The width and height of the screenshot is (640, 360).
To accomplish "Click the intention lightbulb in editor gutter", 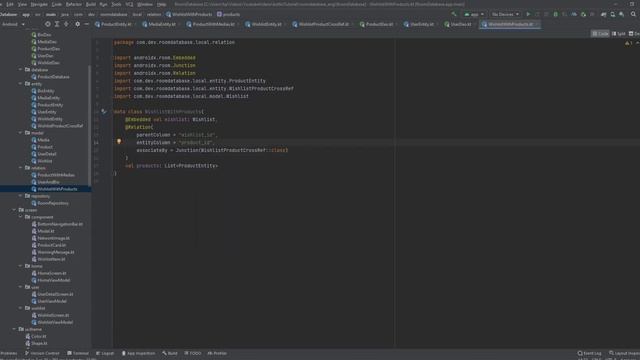I will [x=119, y=142].
